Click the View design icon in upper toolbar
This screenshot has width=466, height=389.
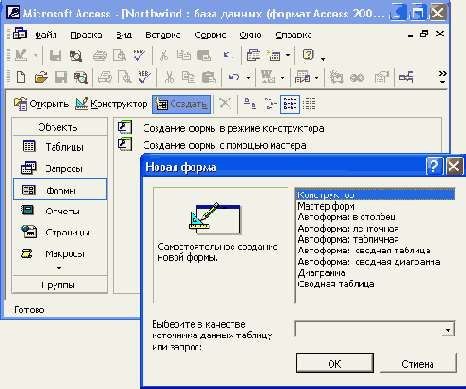coord(21,55)
